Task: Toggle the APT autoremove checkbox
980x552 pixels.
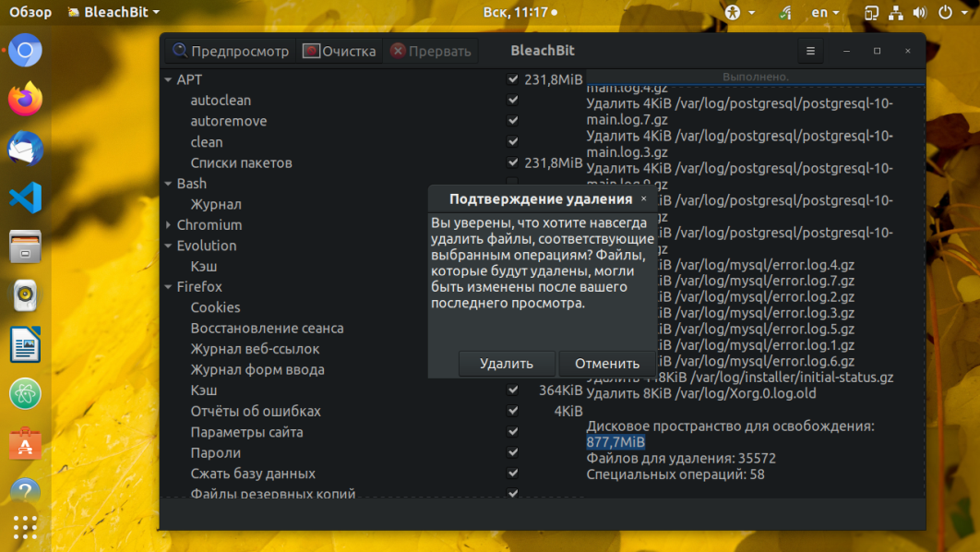Action: (x=513, y=121)
